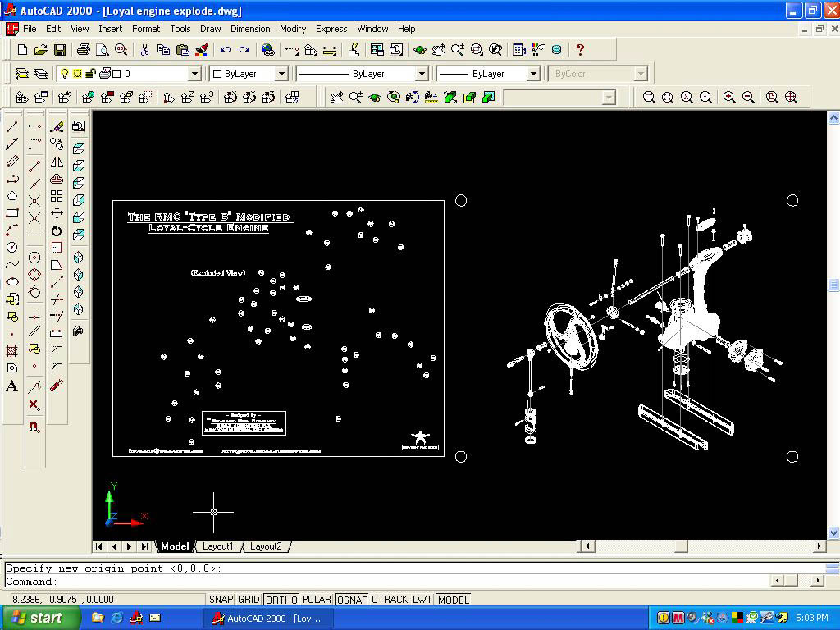Toggle GRID display in status bar
Viewport: 840px width, 630px height.
[249, 600]
